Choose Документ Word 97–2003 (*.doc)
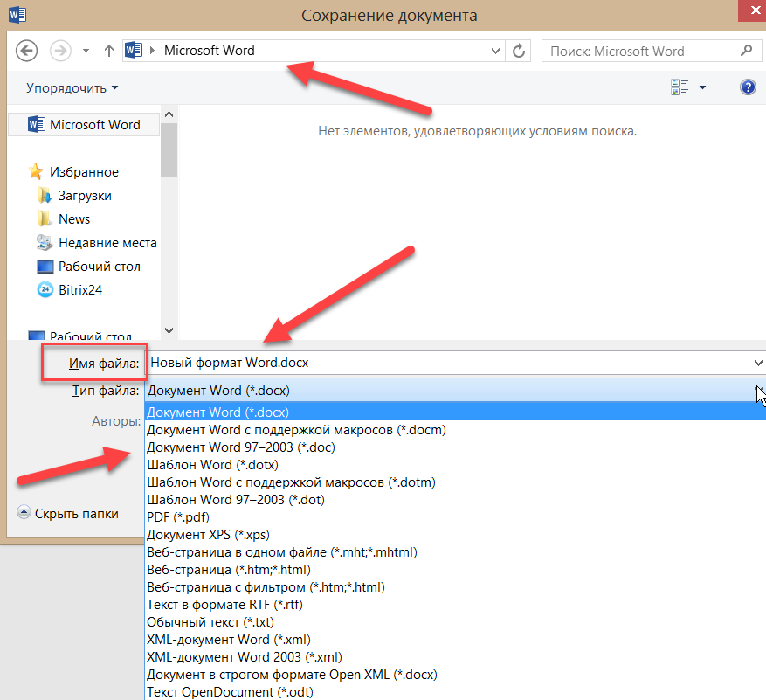The height and width of the screenshot is (700, 766). [x=241, y=447]
